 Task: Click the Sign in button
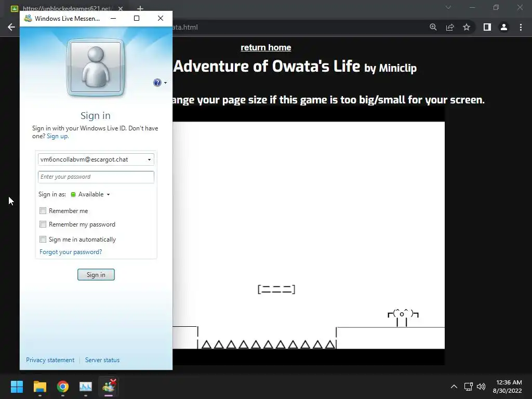pyautogui.click(x=96, y=274)
